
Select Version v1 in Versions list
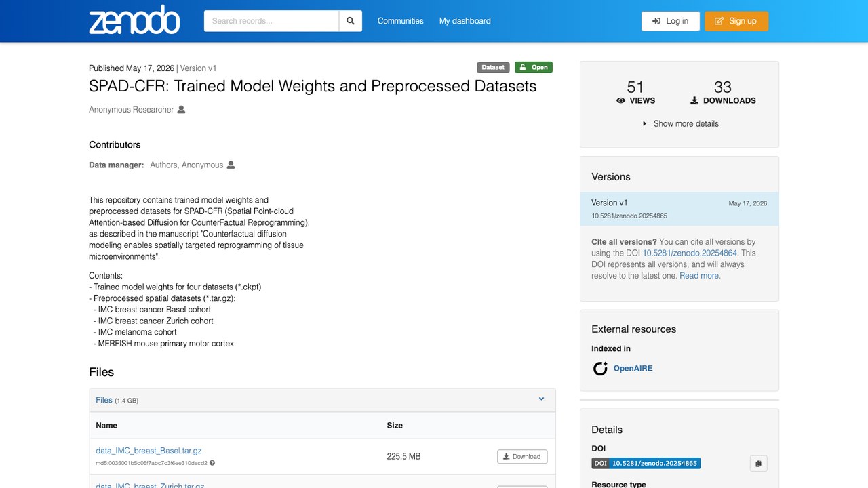click(x=679, y=209)
